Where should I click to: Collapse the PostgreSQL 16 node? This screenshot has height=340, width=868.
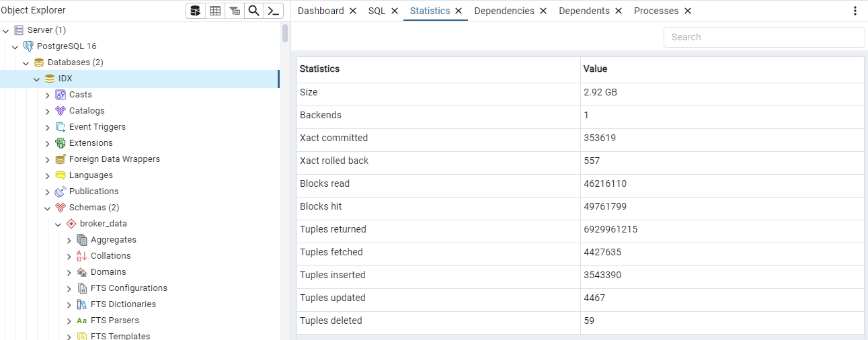15,46
